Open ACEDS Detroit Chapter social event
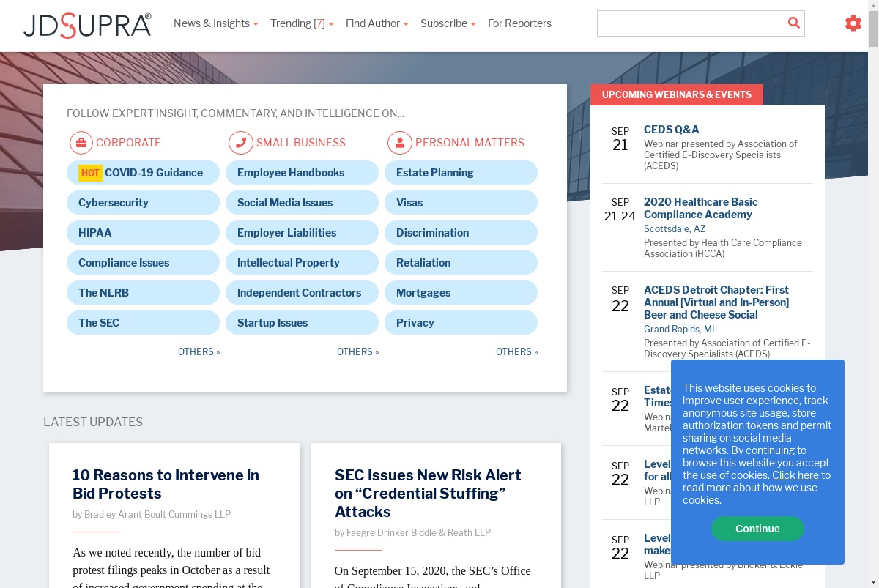Image resolution: width=879 pixels, height=588 pixels. click(x=716, y=302)
